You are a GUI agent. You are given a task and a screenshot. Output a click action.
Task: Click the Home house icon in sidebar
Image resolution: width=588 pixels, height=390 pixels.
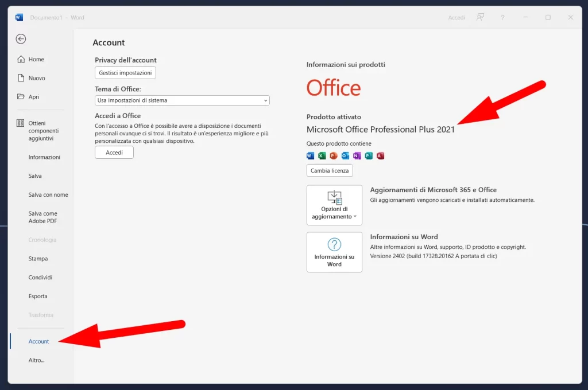click(x=21, y=59)
